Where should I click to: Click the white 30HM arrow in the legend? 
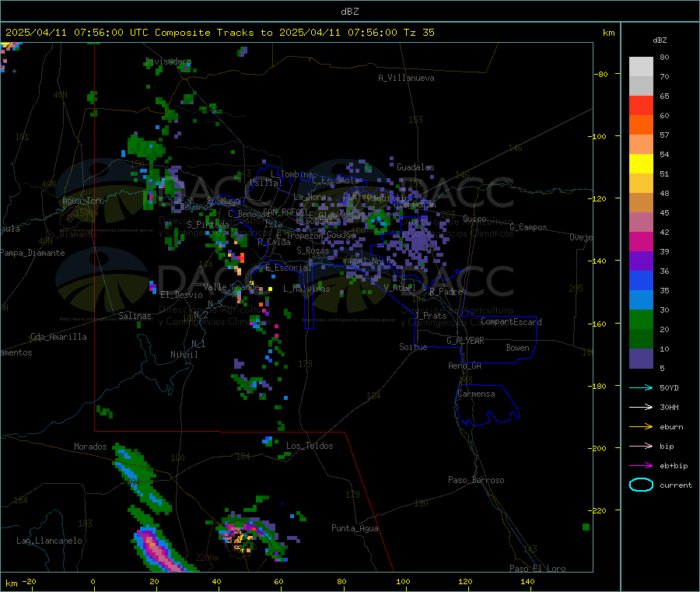[x=641, y=407]
